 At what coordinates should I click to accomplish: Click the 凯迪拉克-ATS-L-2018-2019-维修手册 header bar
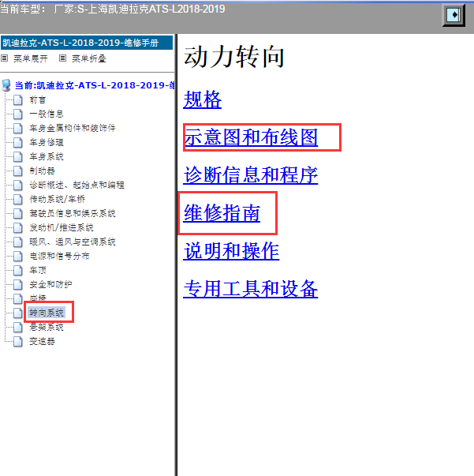[87, 43]
